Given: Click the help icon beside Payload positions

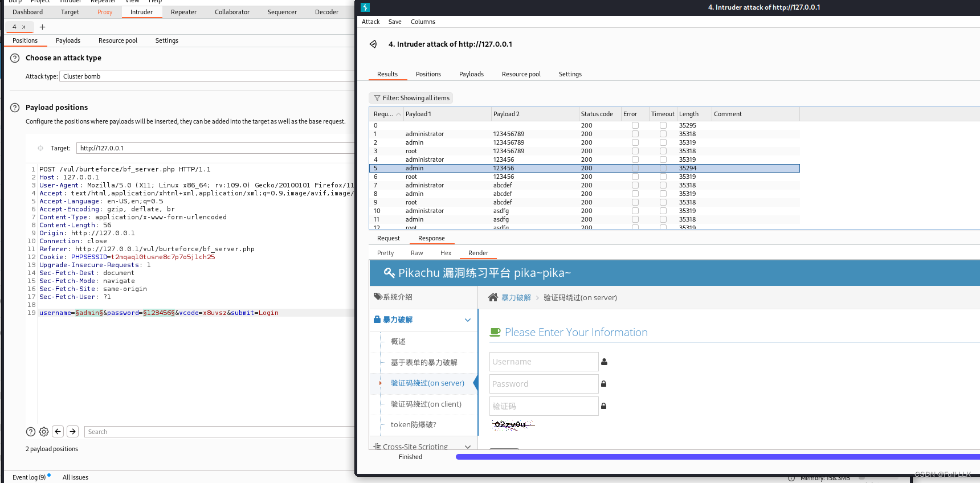Looking at the screenshot, I should [15, 108].
